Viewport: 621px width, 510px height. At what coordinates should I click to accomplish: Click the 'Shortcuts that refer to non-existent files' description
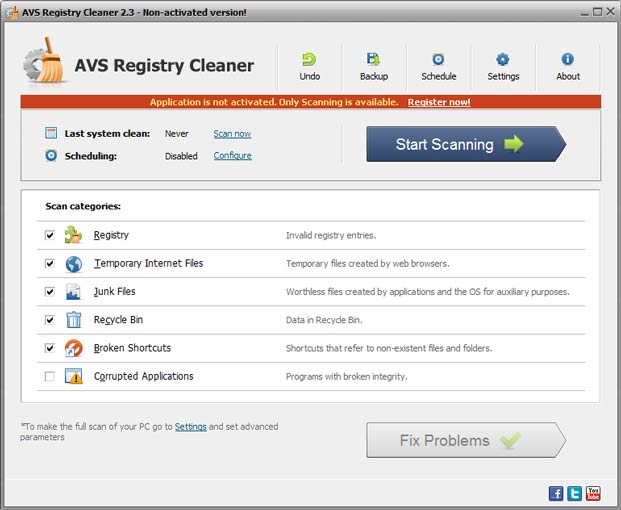[x=389, y=348]
